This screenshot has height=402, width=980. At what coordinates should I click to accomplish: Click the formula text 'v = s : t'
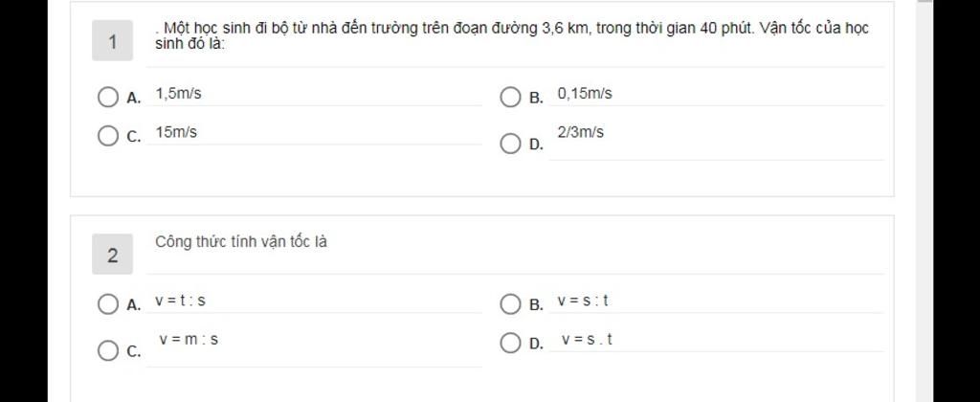[583, 301]
